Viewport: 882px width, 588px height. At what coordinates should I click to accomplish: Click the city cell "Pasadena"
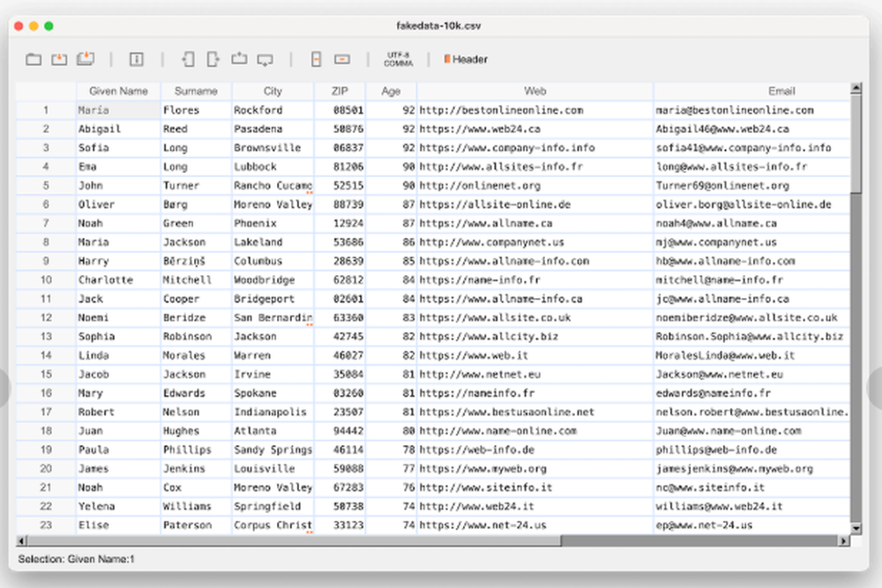click(x=273, y=129)
